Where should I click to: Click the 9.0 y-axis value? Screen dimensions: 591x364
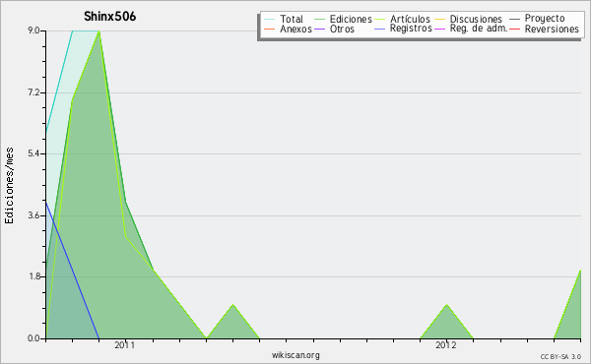(33, 30)
